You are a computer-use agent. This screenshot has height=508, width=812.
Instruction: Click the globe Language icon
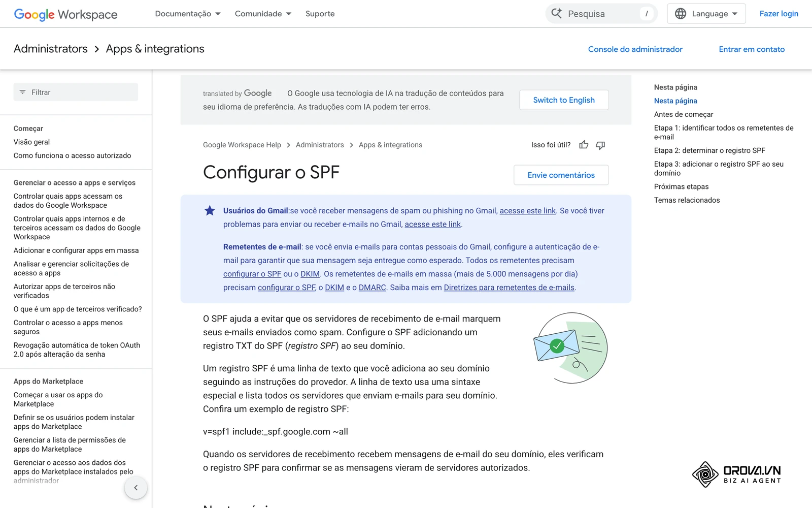click(x=681, y=14)
